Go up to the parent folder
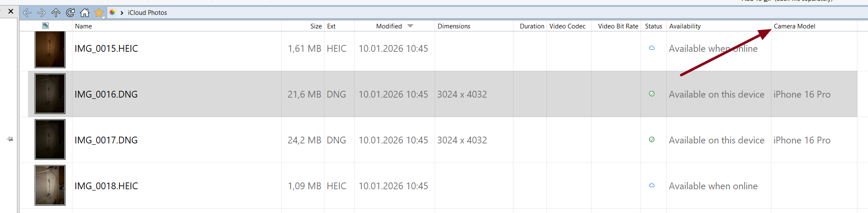Image resolution: width=868 pixels, height=213 pixels. 56,13
